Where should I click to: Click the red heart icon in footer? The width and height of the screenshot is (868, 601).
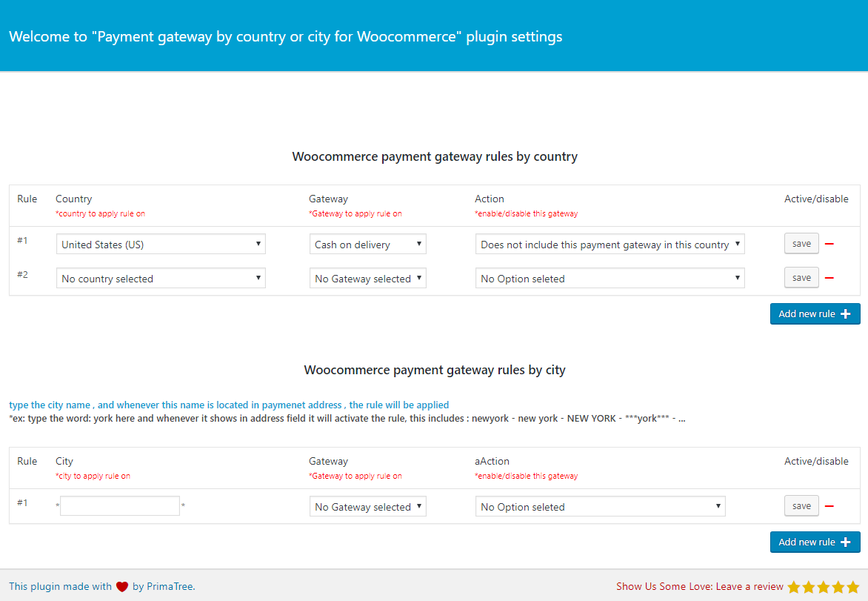tap(122, 587)
